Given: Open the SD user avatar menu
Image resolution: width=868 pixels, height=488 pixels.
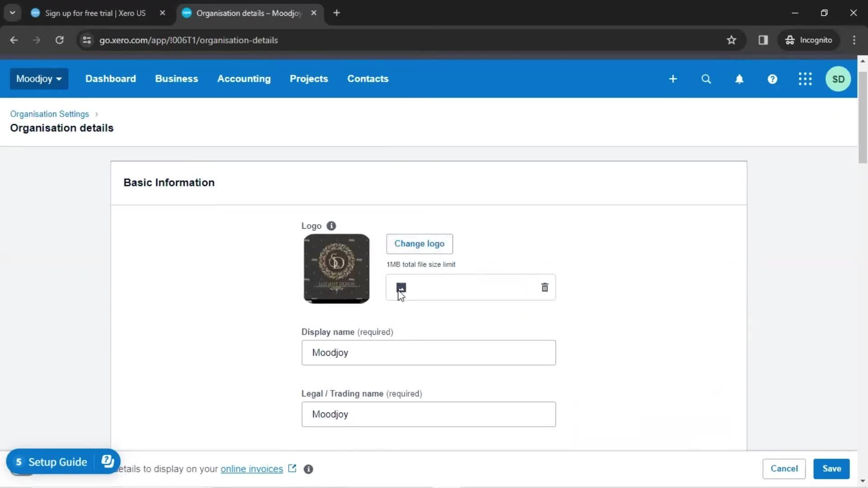Looking at the screenshot, I should pos(838,79).
